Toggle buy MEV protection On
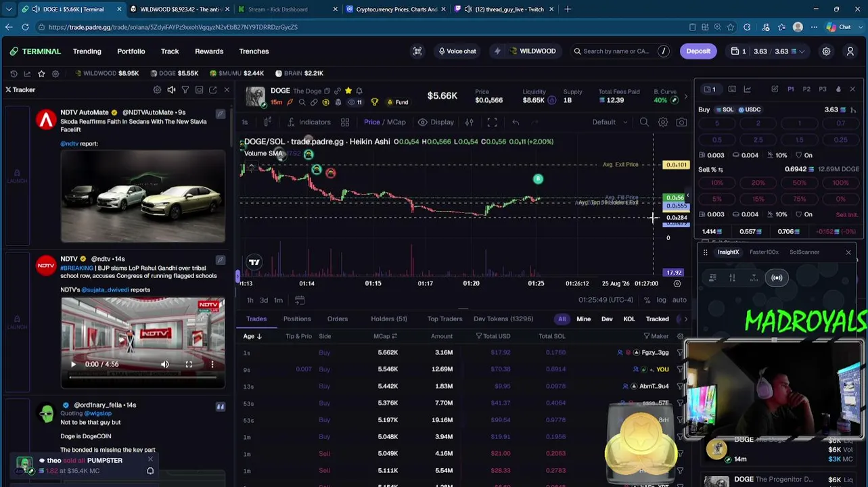The height and width of the screenshot is (487, 868). [x=804, y=156]
